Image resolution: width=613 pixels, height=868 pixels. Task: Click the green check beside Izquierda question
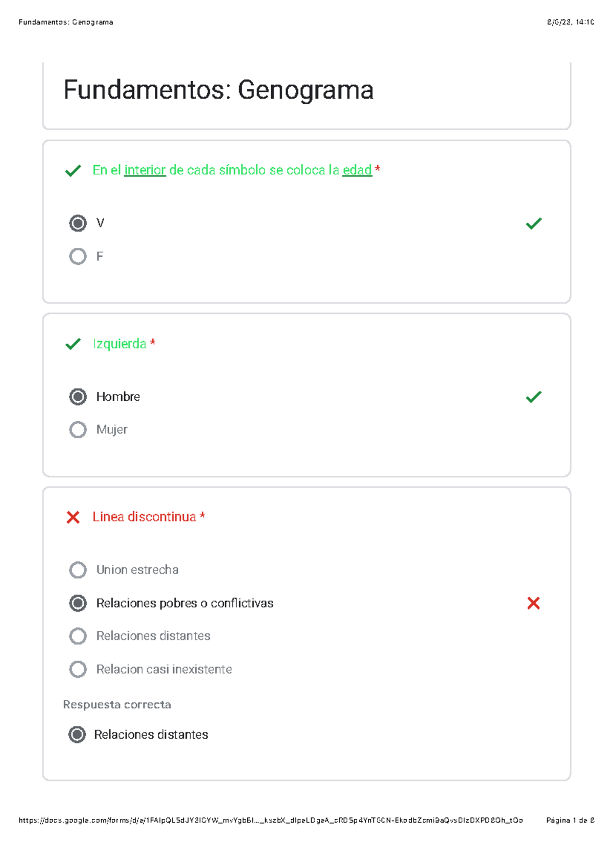[73, 344]
